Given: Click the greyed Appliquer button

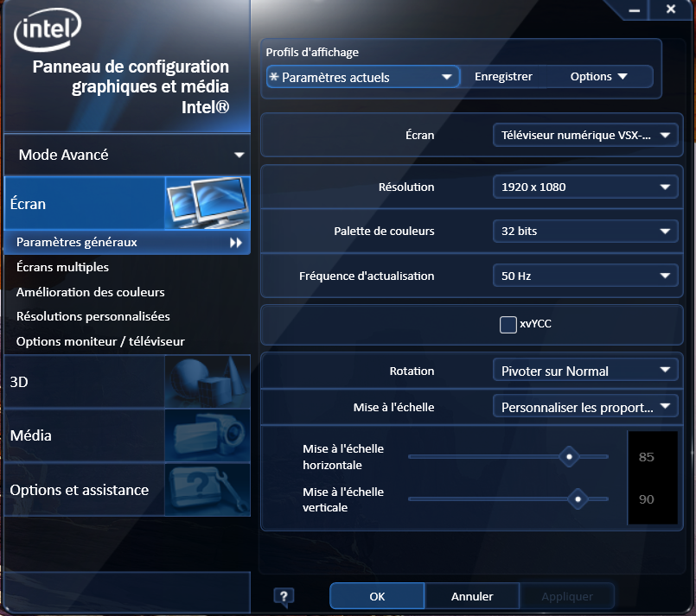Looking at the screenshot, I should tap(567, 596).
